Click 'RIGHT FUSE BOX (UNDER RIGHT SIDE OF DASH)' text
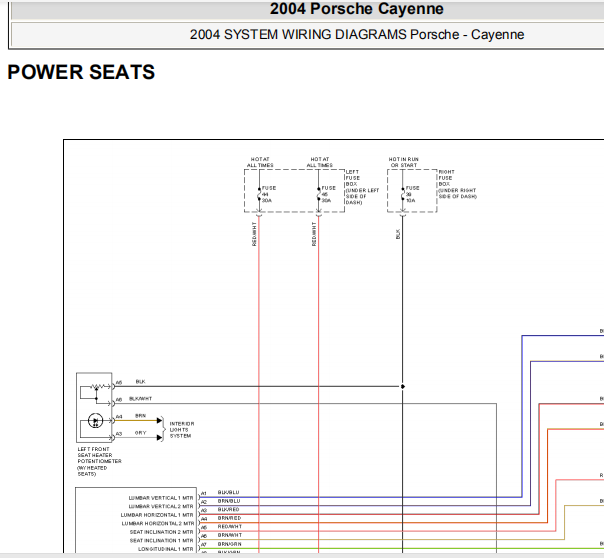 (457, 184)
